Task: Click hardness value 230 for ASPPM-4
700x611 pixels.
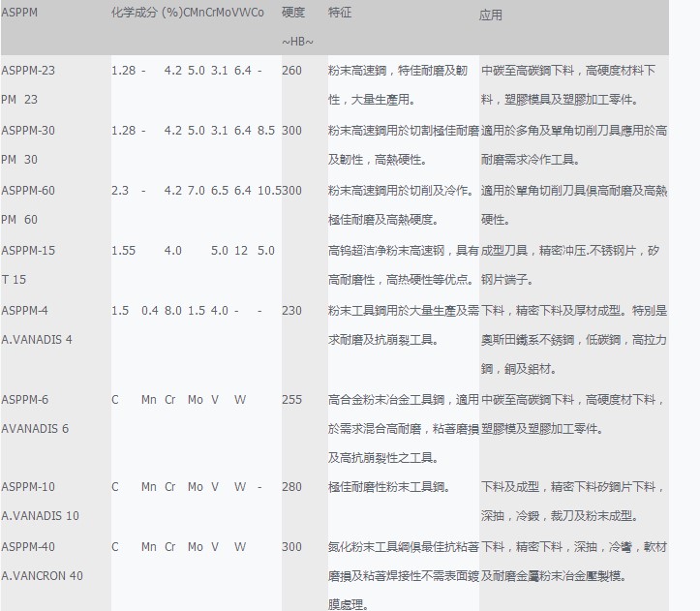Action: (x=291, y=311)
